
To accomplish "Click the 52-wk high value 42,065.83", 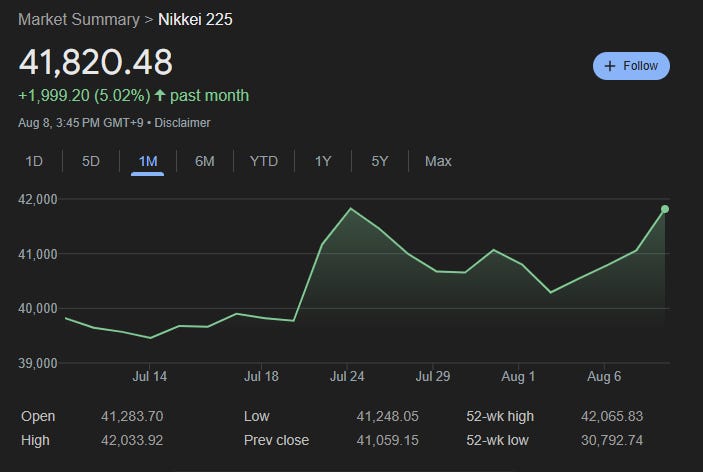I will click(x=612, y=416).
